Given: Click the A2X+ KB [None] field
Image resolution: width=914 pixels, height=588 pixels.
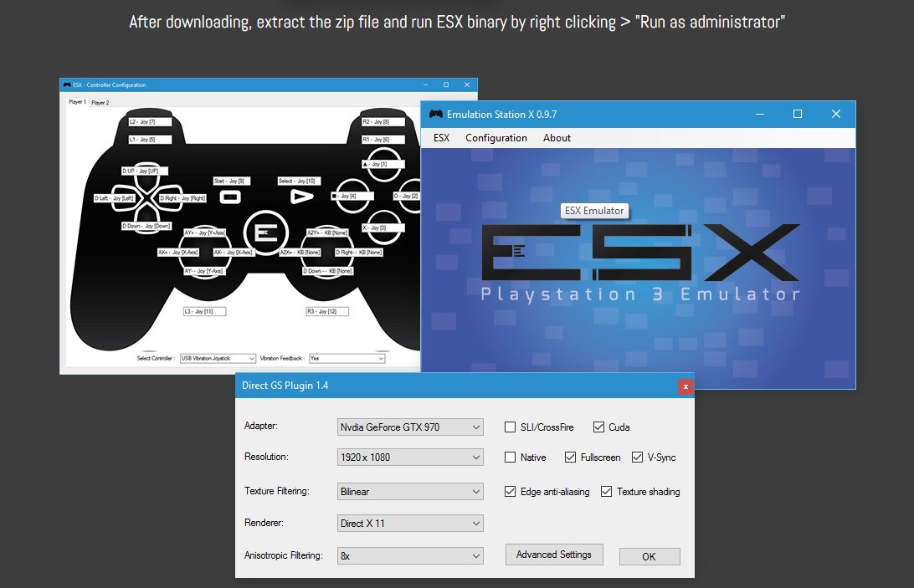Looking at the screenshot, I should [300, 253].
